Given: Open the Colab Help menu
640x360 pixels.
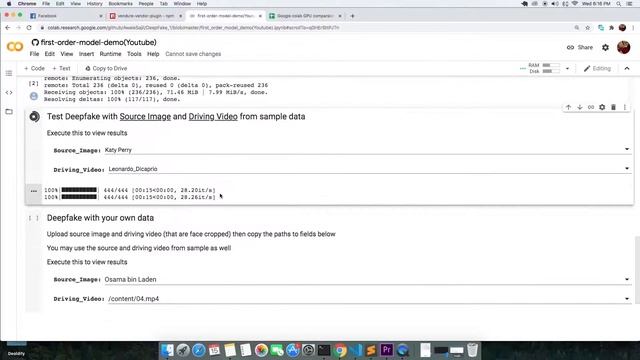Looking at the screenshot, I should pos(153,54).
